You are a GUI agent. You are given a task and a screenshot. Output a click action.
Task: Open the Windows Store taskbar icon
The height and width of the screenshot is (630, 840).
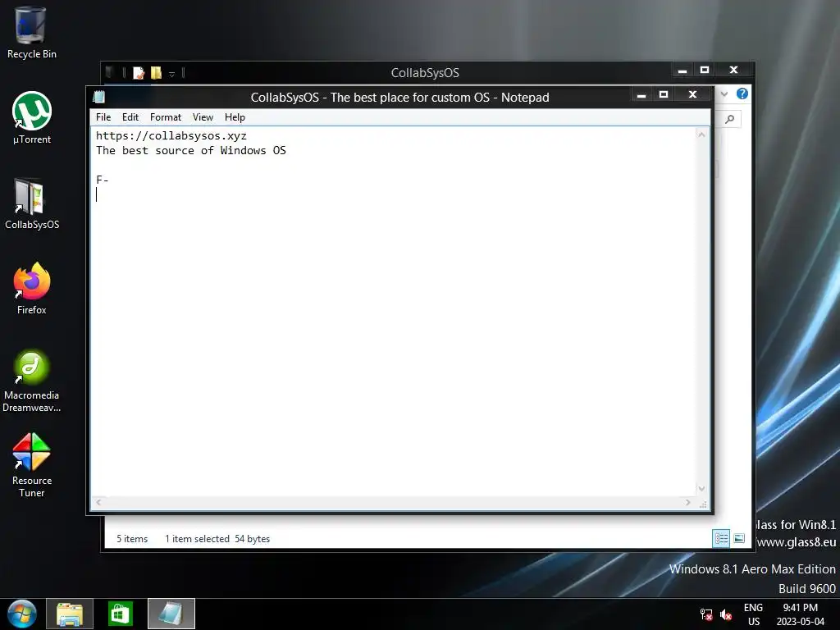pyautogui.click(x=120, y=614)
